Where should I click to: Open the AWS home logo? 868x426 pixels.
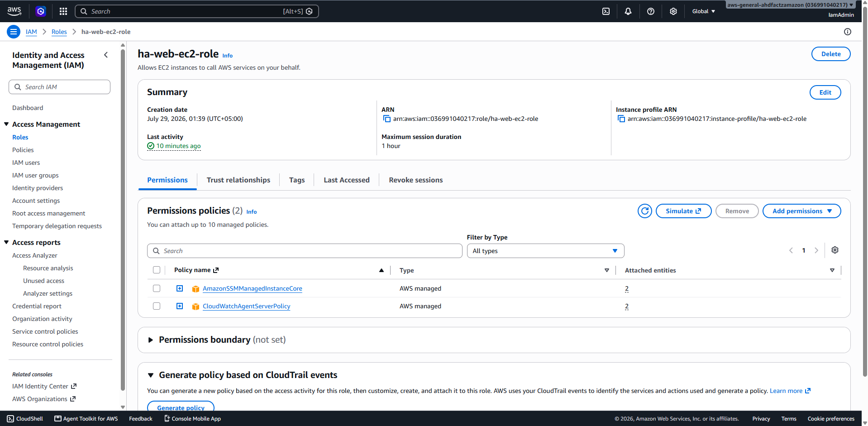tap(14, 11)
